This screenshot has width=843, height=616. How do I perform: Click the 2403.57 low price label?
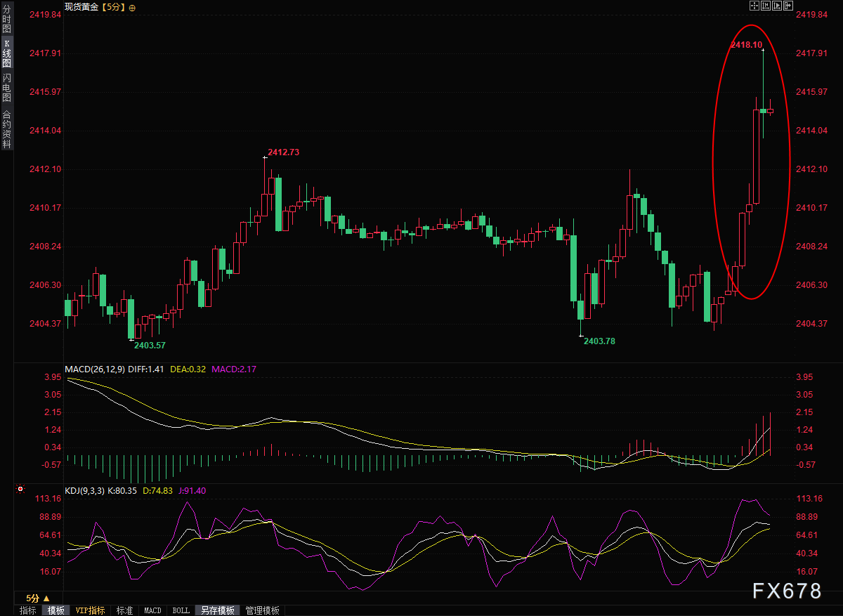[150, 345]
